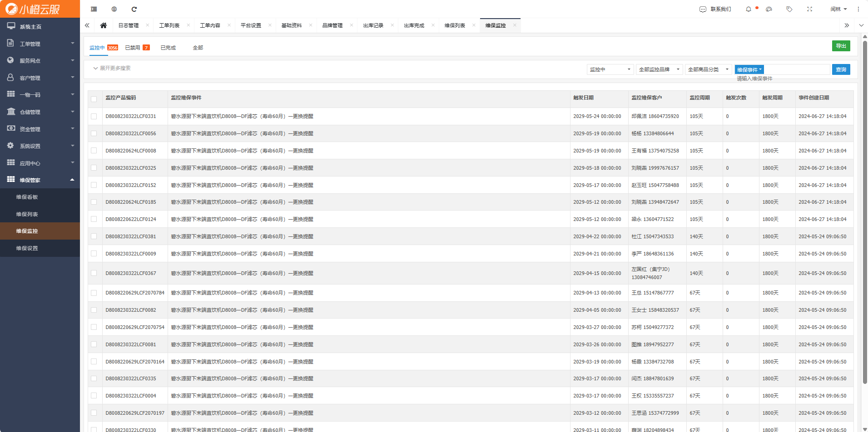Toggle fullscreen mode icon
868x432 pixels.
tap(809, 9)
